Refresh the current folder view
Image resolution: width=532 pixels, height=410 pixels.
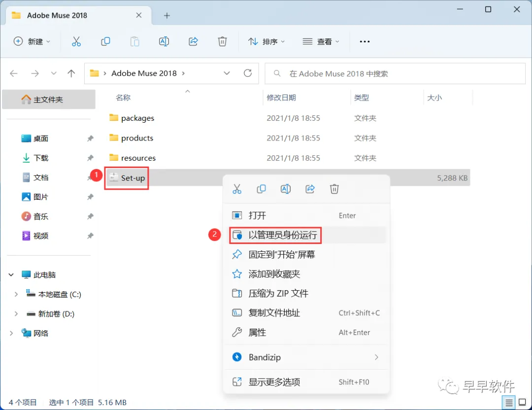point(248,73)
